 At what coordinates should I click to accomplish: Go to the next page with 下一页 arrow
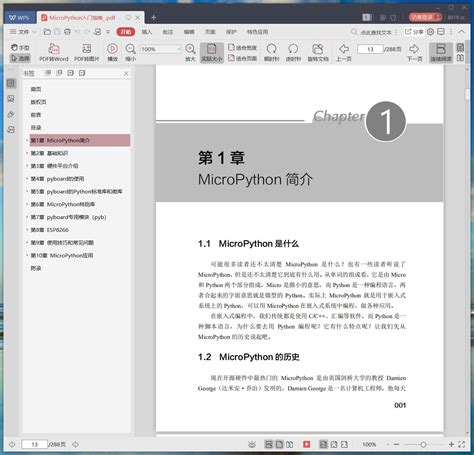tap(414, 52)
